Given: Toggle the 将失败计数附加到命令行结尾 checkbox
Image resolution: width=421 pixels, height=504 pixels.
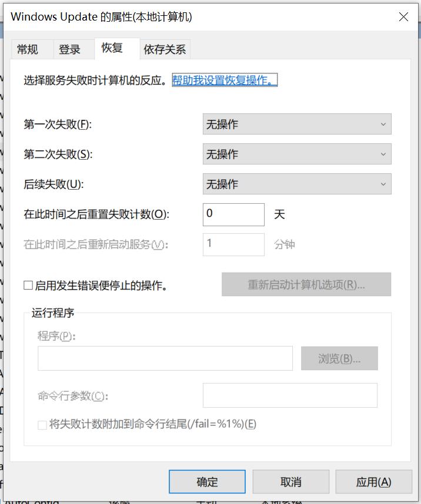Looking at the screenshot, I should pyautogui.click(x=41, y=424).
